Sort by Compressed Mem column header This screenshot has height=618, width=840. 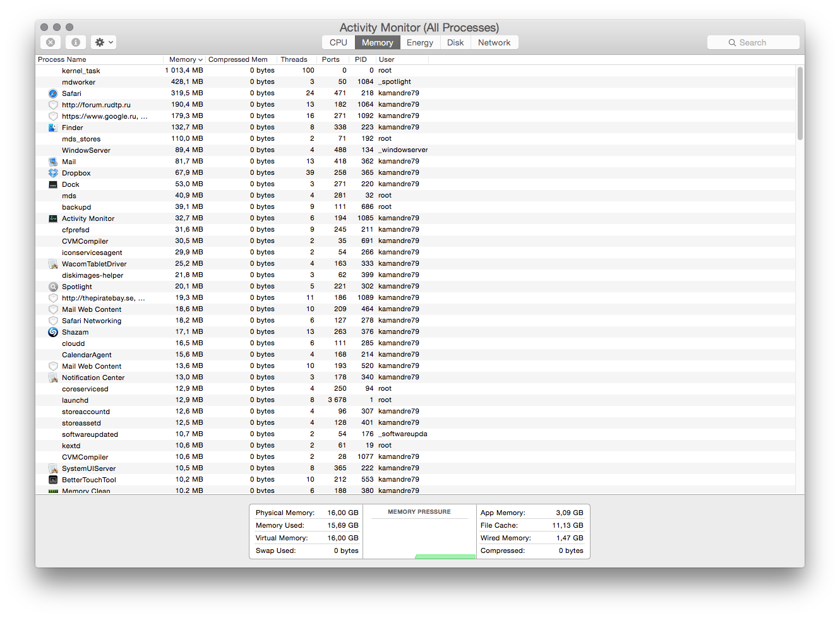(x=241, y=59)
